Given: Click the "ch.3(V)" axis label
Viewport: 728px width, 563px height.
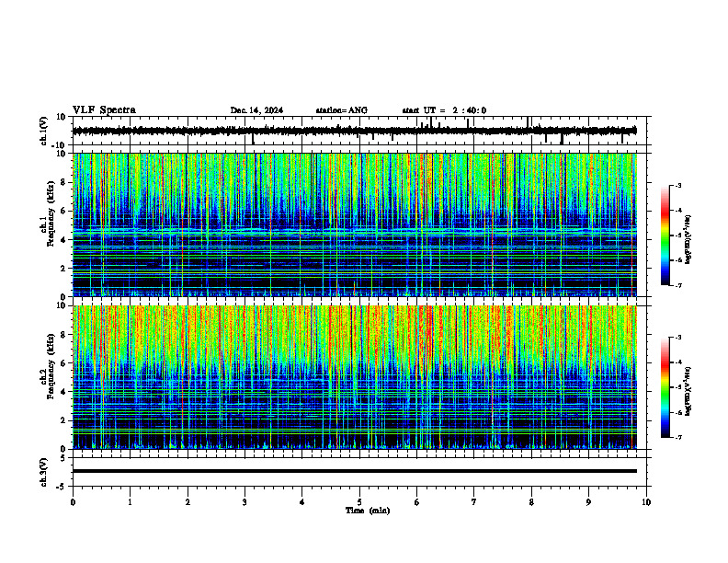Looking at the screenshot, I should click(x=44, y=472).
